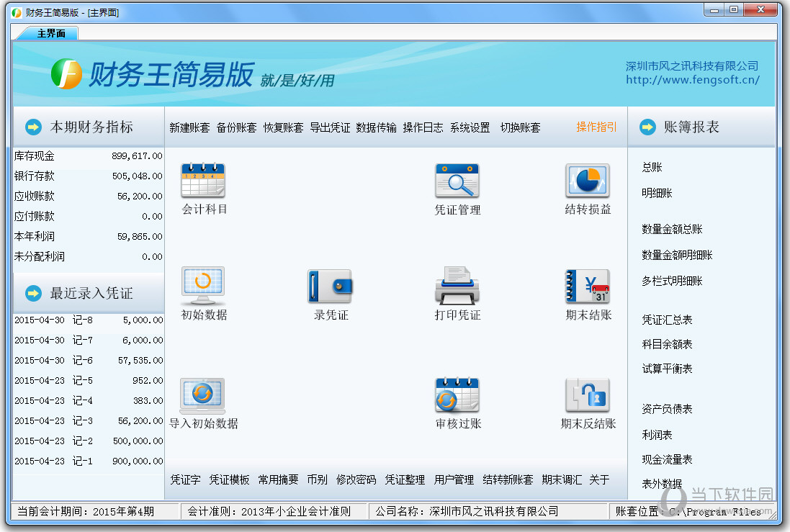
Task: Open the 数量金额总账 report
Action: pyautogui.click(x=672, y=229)
